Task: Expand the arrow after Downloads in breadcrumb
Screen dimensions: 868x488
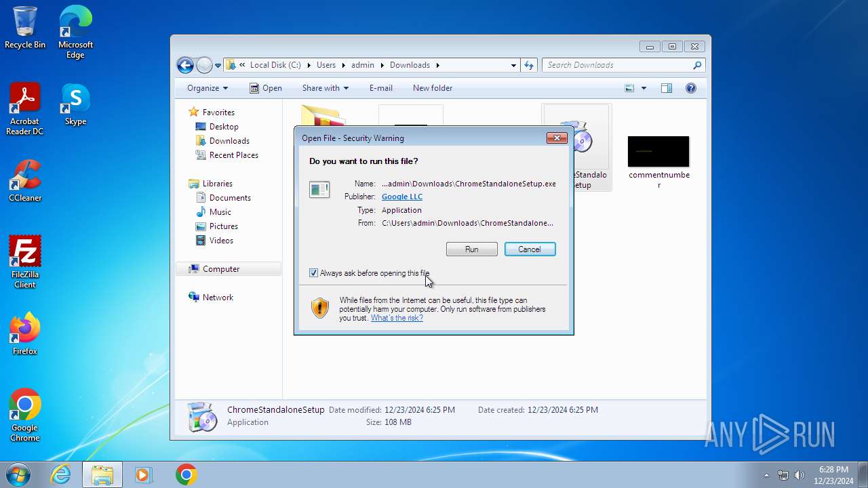Action: [x=437, y=65]
